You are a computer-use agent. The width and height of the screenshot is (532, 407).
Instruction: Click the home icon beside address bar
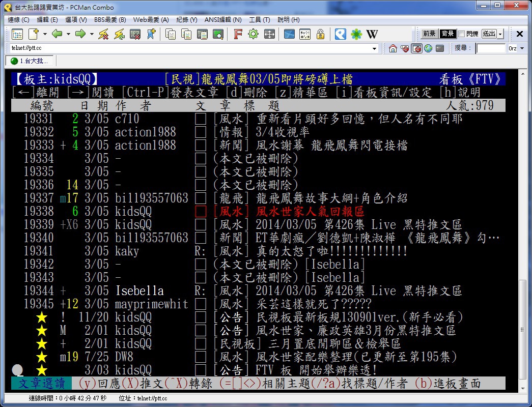pyautogui.click(x=393, y=48)
